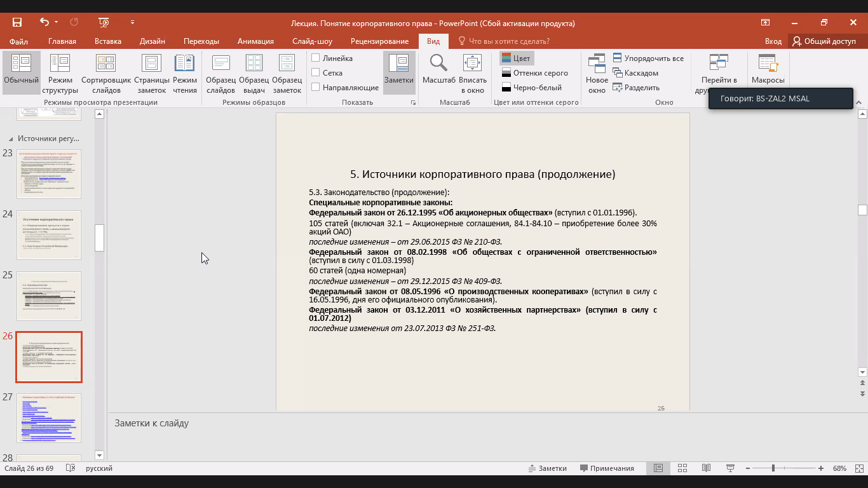
Task: Switch to the Вставка ribbon tab
Action: [108, 41]
